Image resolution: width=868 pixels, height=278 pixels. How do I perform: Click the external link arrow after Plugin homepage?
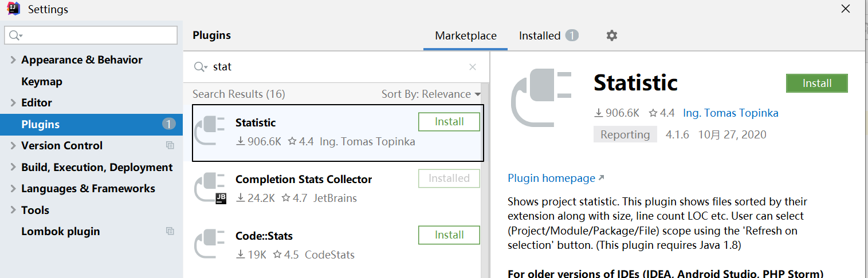coord(601,178)
